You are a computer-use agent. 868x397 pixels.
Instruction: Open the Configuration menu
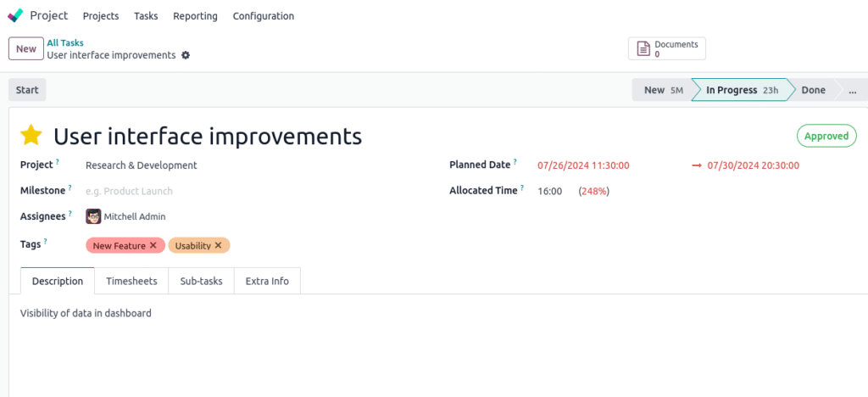[264, 16]
